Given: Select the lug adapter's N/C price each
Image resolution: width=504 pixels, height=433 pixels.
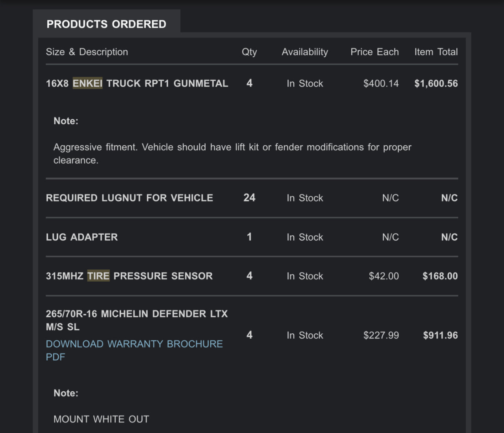Looking at the screenshot, I should (390, 237).
